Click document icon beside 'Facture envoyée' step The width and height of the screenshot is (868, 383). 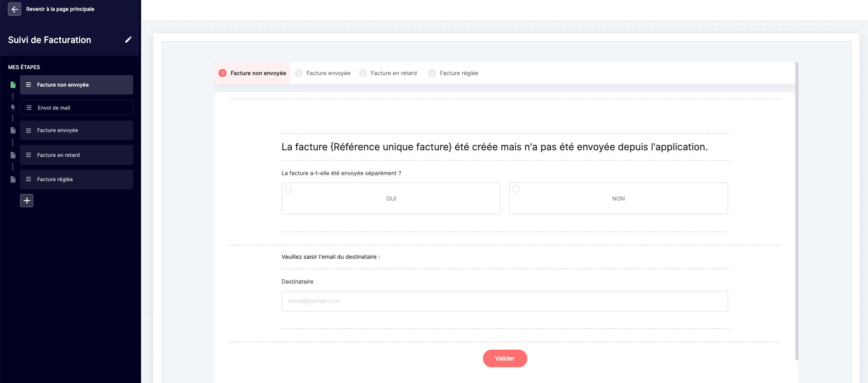click(13, 130)
